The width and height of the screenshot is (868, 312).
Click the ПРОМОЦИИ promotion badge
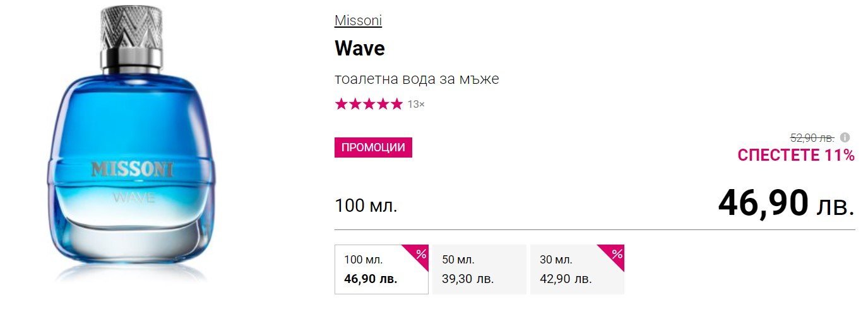373,147
